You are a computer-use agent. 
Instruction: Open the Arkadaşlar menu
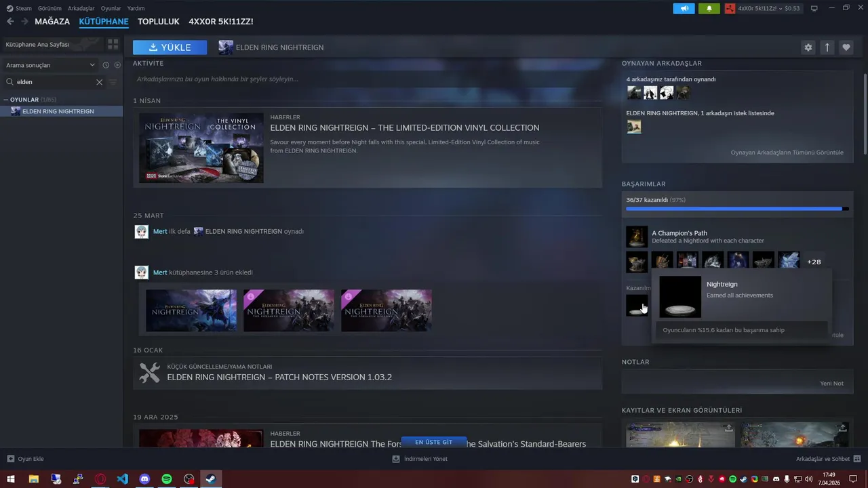click(x=81, y=8)
